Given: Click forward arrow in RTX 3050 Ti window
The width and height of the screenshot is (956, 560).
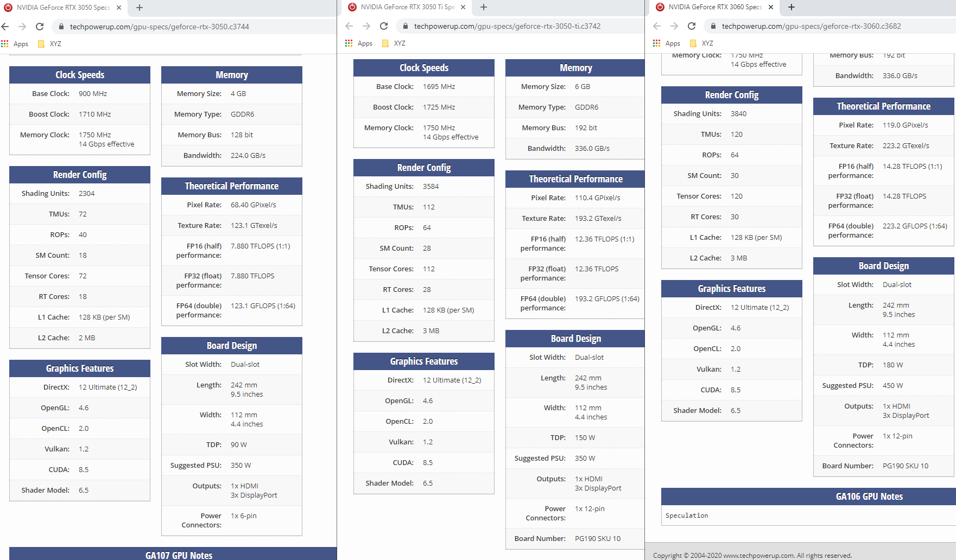Looking at the screenshot, I should (366, 26).
